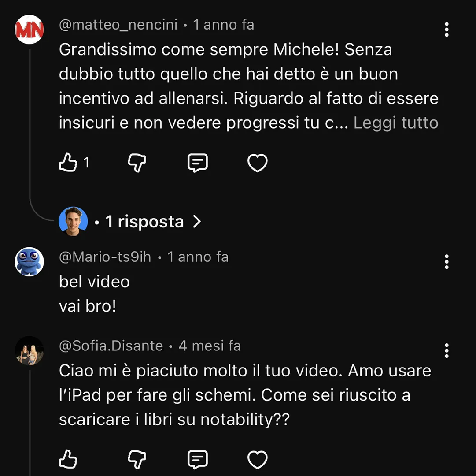This screenshot has height=476, width=476.
Task: Expand the 1 risposta replies thread
Action: point(153,221)
